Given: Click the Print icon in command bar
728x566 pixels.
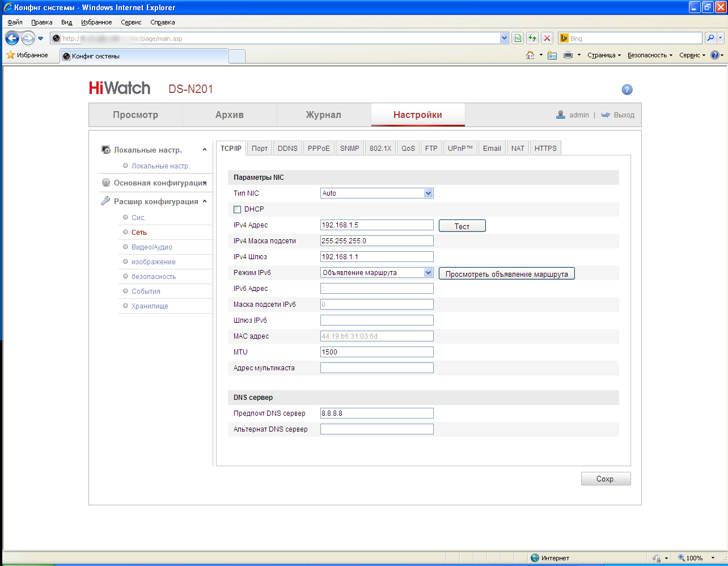Looking at the screenshot, I should tap(568, 55).
